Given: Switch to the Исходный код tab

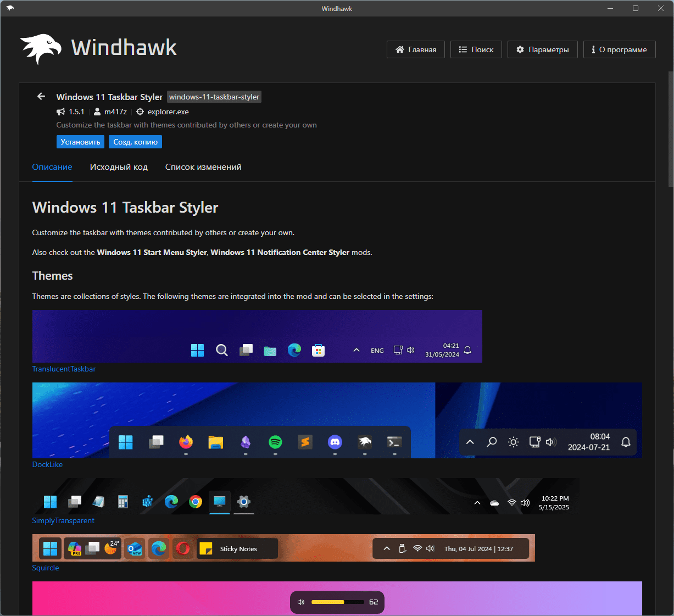Looking at the screenshot, I should [x=119, y=167].
